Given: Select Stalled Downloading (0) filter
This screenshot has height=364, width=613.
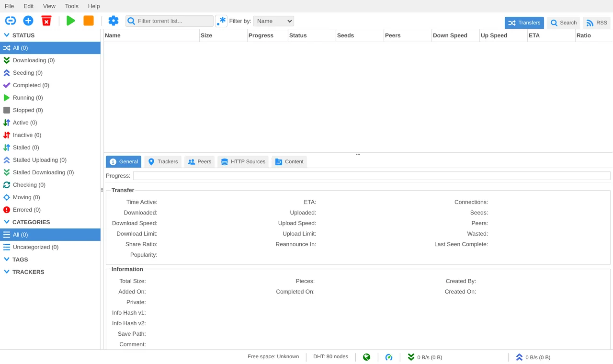Looking at the screenshot, I should tap(50, 172).
